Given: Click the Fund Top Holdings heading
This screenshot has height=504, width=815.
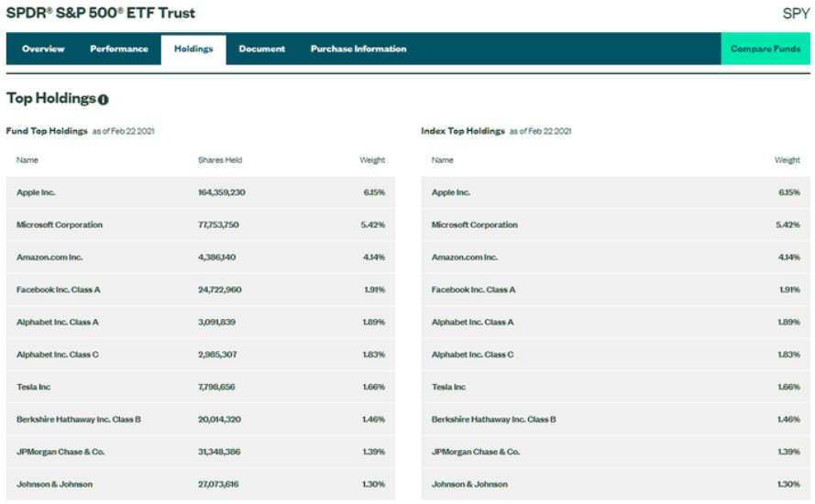Looking at the screenshot, I should tap(47, 131).
